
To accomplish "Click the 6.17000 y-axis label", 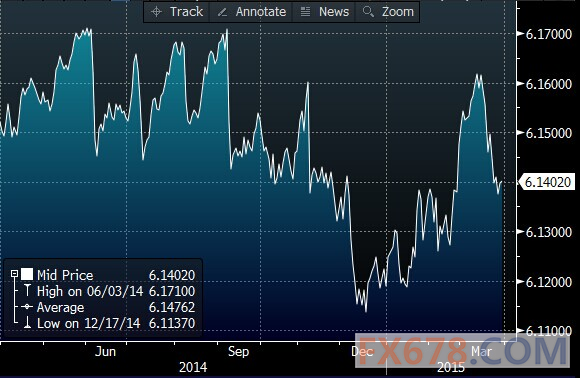I will 549,34.
